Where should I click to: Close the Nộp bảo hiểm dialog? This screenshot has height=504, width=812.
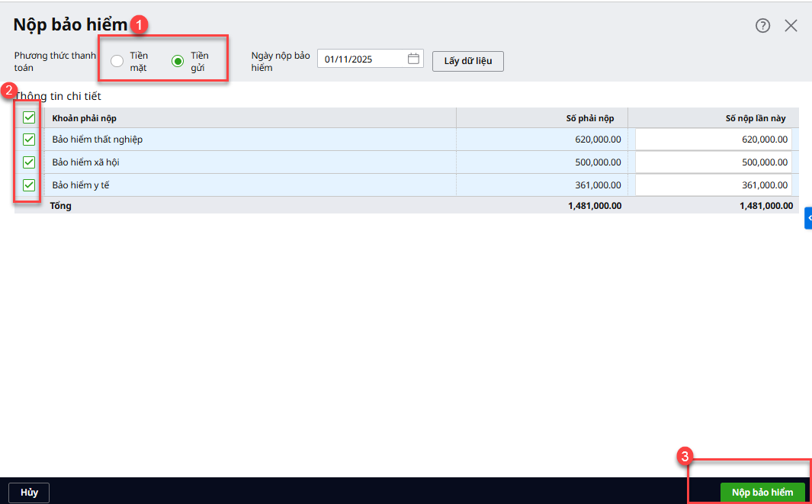[x=791, y=25]
